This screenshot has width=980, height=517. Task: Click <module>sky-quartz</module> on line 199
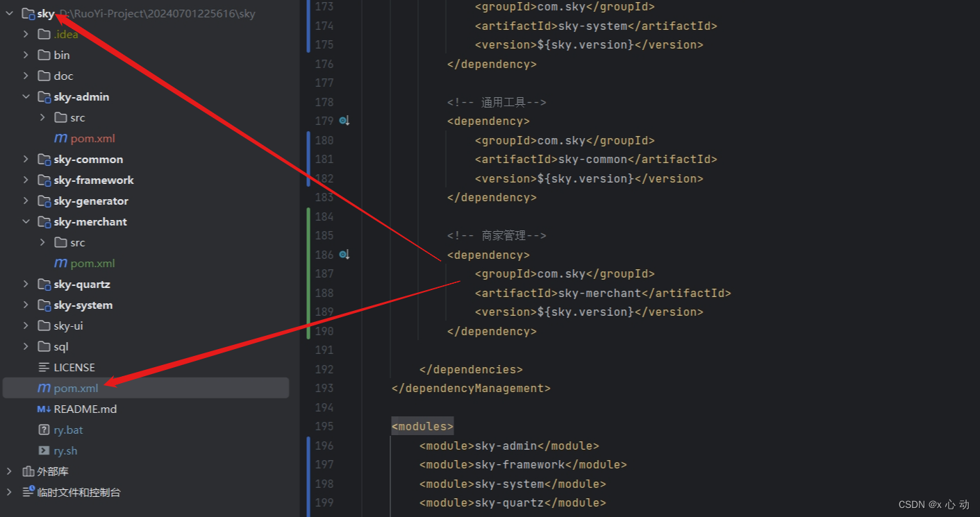coord(513,503)
